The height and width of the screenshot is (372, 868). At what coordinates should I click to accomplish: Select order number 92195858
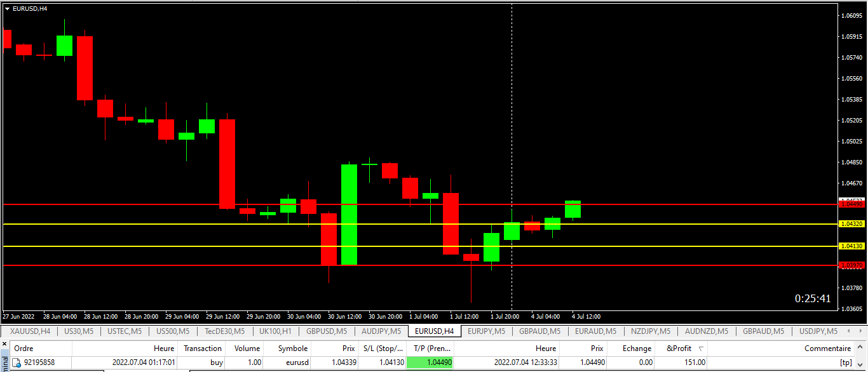click(x=39, y=362)
